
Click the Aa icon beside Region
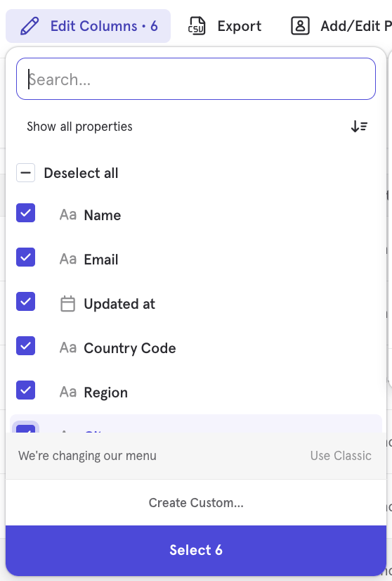[68, 392]
